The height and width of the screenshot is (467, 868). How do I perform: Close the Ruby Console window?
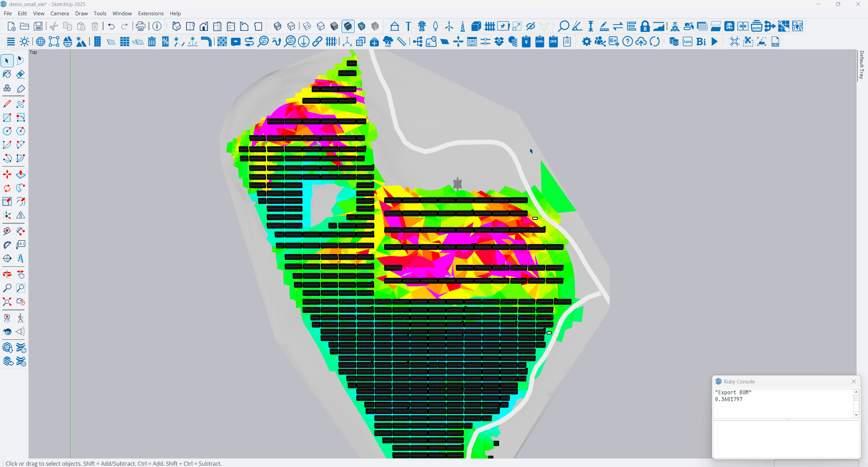[853, 381]
